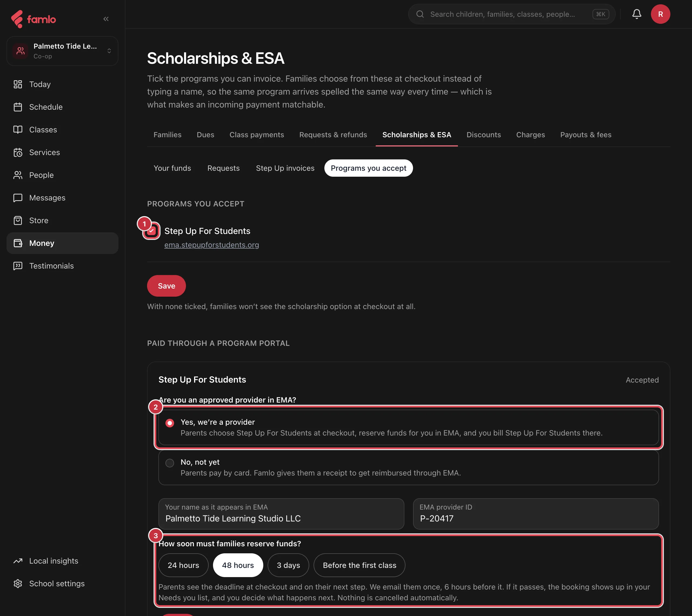Open the Payouts & fees tab
This screenshot has width=692, height=616.
click(585, 135)
